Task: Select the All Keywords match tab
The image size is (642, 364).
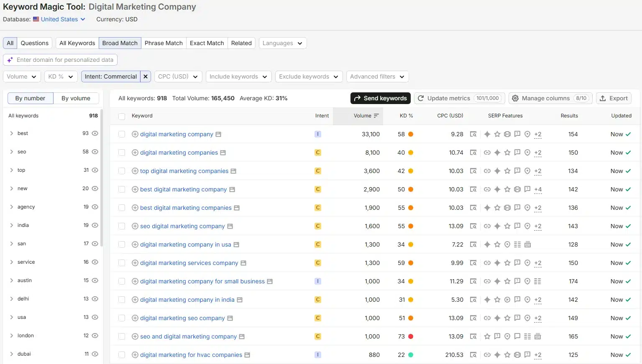Action: coord(77,43)
